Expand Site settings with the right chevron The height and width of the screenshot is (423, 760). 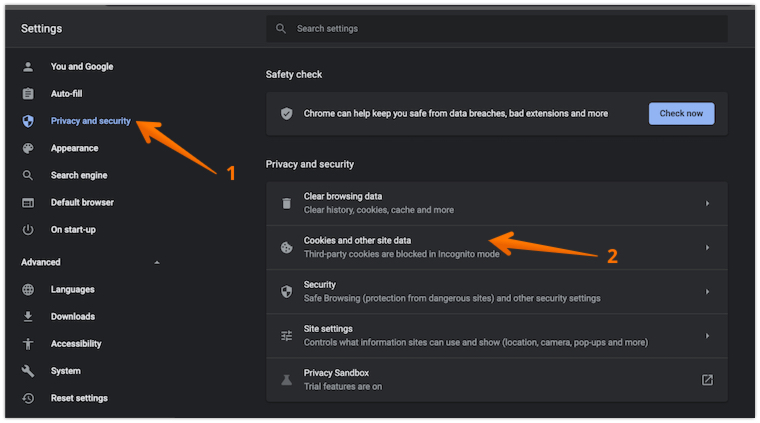pyautogui.click(x=707, y=336)
